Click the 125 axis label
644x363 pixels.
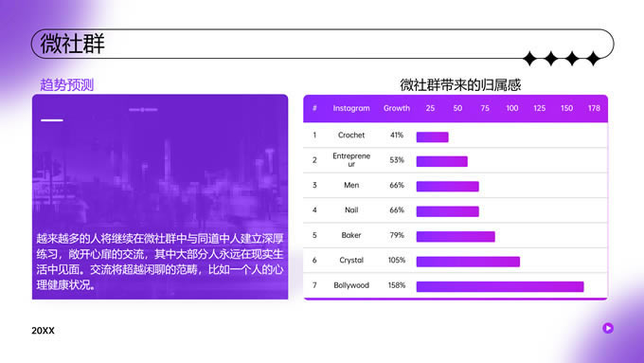tap(539, 108)
